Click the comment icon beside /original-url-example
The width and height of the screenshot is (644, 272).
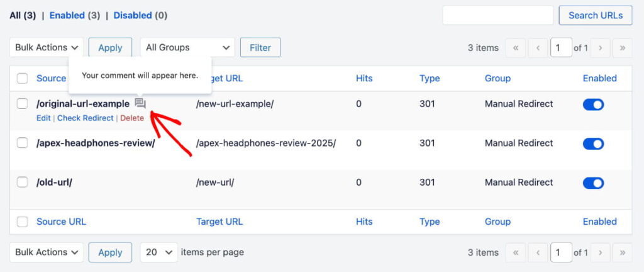click(x=140, y=104)
